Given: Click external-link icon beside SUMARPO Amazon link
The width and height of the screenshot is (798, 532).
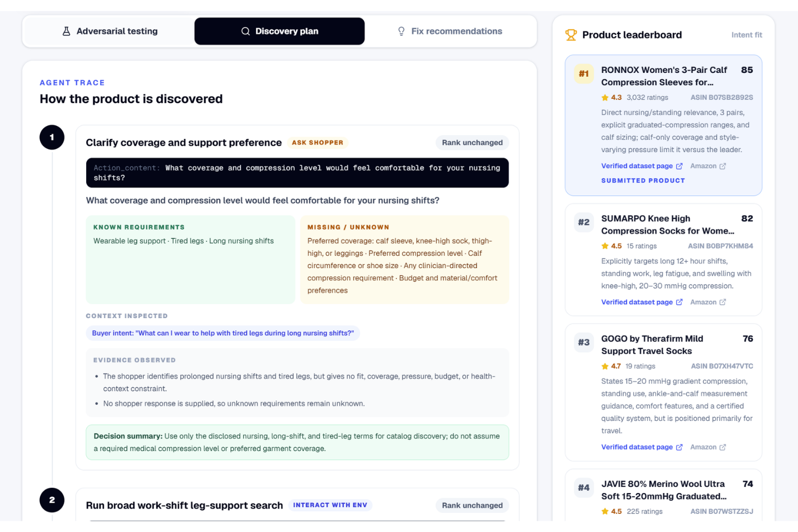Looking at the screenshot, I should point(722,302).
